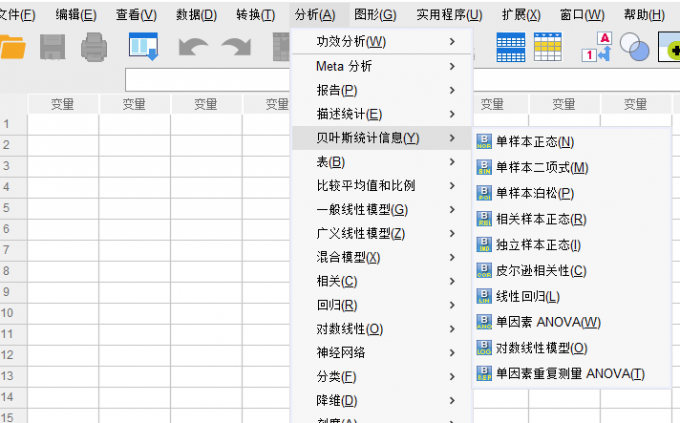Choose 相关样本正态(R) option
The image size is (680, 423).
tap(571, 219)
